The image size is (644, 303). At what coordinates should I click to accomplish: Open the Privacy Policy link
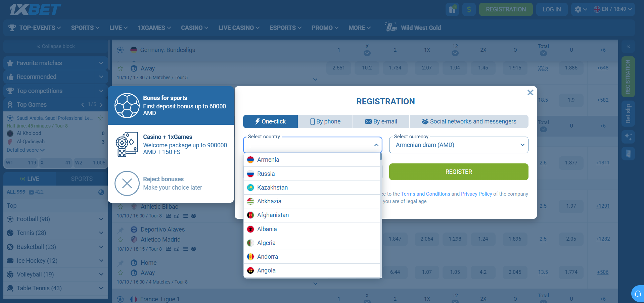coord(476,194)
